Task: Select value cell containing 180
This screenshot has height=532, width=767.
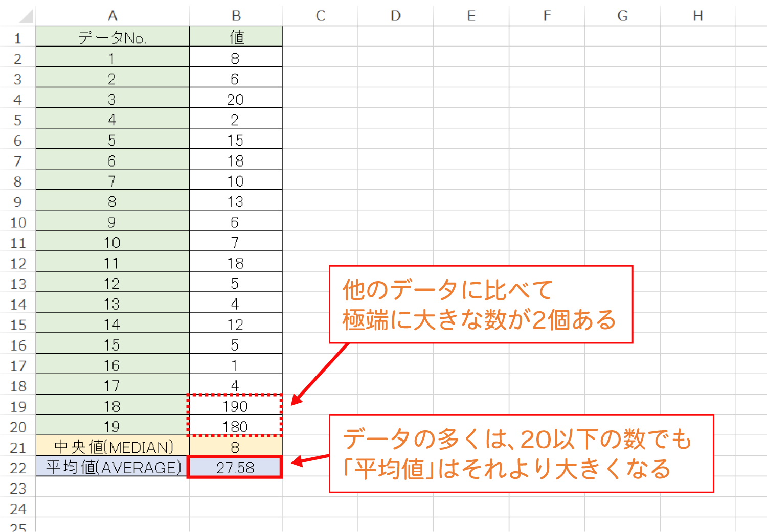Action: click(236, 425)
